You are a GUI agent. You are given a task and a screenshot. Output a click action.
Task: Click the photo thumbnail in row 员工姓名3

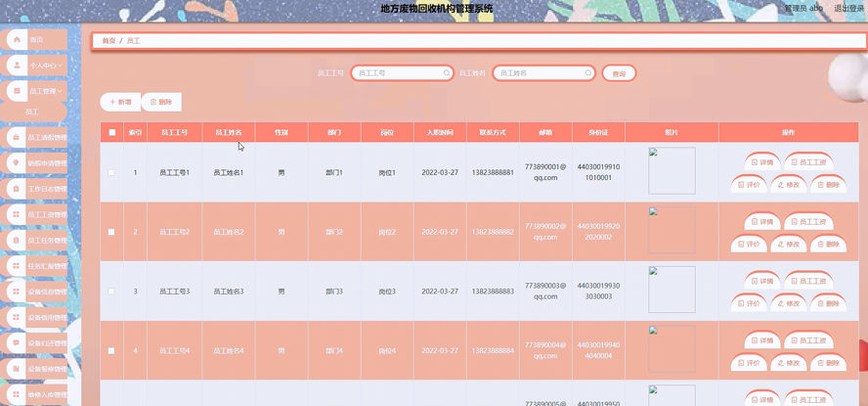(672, 290)
